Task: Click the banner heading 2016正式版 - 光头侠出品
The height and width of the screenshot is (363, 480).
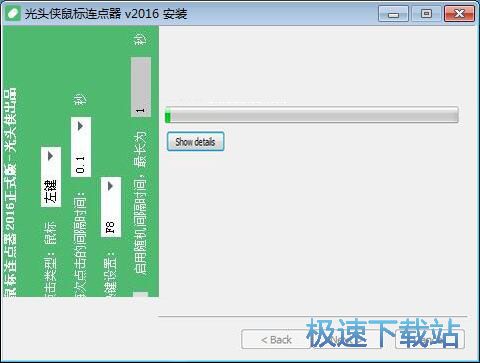Action: click(x=10, y=159)
